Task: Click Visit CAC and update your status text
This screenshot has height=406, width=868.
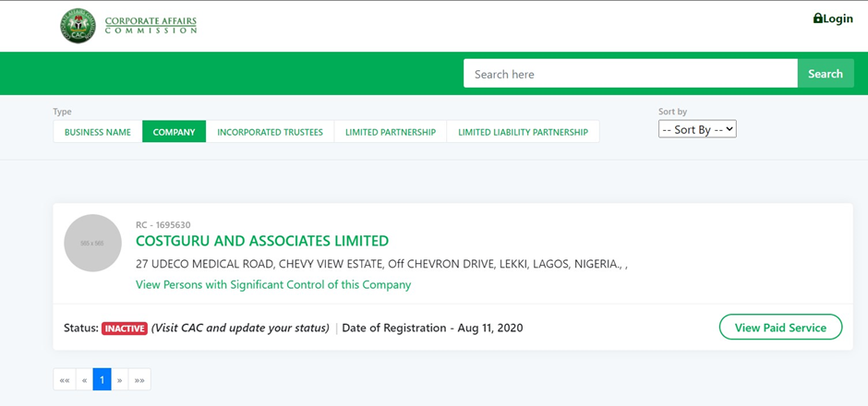Action: pyautogui.click(x=240, y=328)
